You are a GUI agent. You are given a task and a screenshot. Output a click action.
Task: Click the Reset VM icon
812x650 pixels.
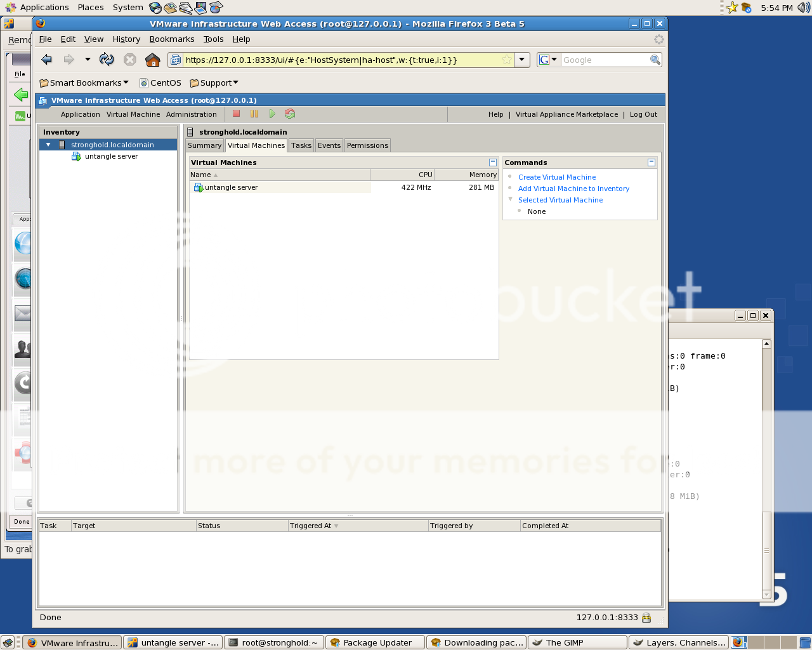click(290, 114)
